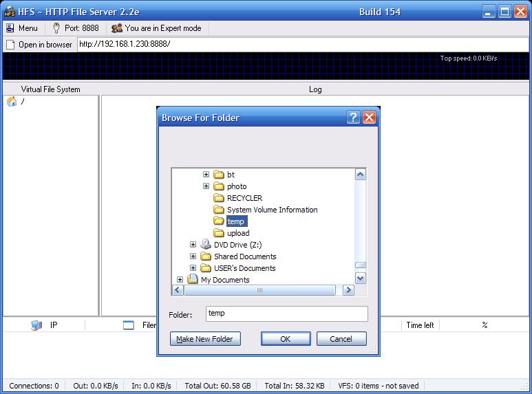Screen dimensions: 532x394
Task: Click the server URL address field
Action: point(303,45)
